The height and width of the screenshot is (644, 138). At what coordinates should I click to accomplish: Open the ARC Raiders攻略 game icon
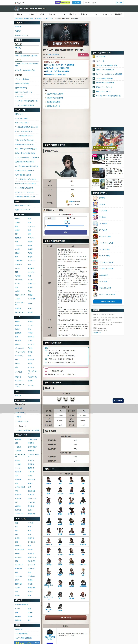95,288
